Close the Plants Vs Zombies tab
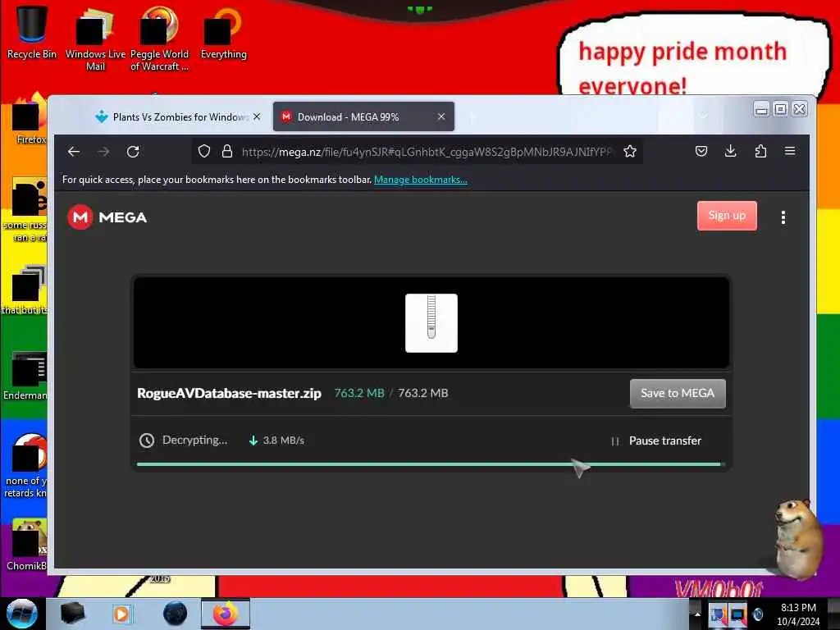The image size is (840, 630). coord(257,116)
